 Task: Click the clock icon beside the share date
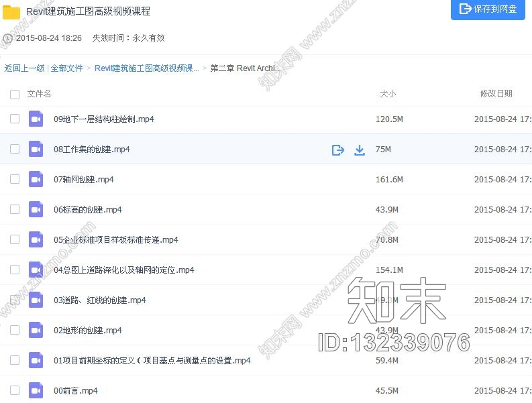tap(7, 38)
